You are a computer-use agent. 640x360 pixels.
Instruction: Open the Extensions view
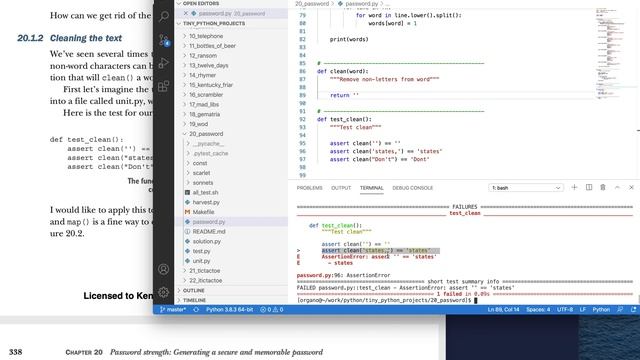coord(164,86)
